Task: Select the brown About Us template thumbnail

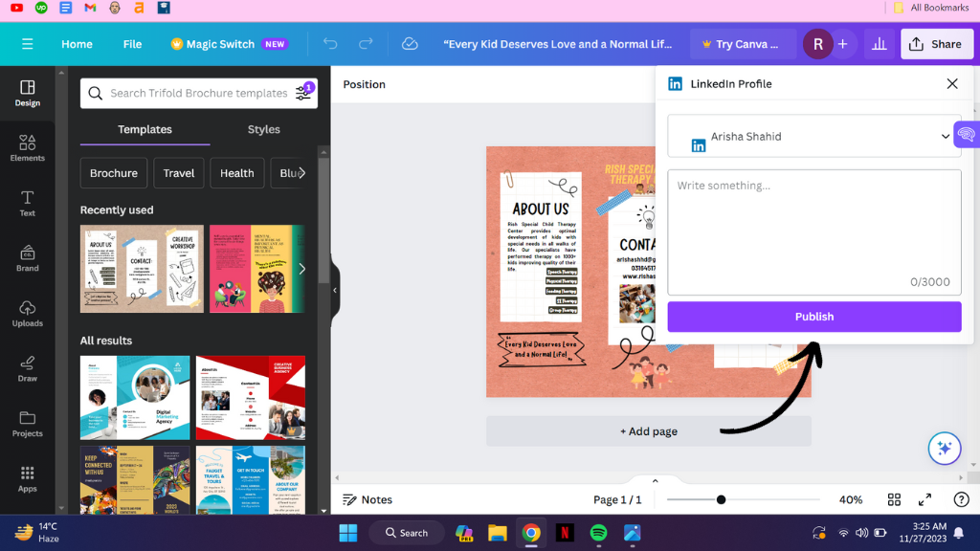Action: point(142,269)
